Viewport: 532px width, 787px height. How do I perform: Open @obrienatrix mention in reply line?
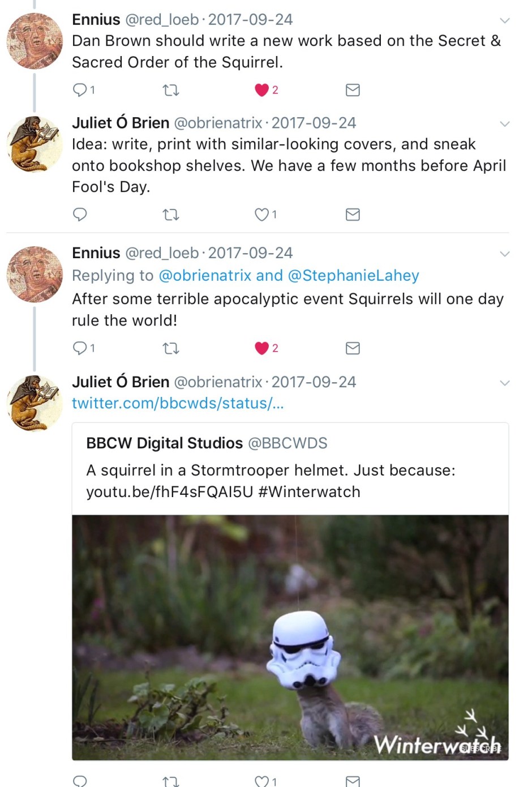(205, 276)
